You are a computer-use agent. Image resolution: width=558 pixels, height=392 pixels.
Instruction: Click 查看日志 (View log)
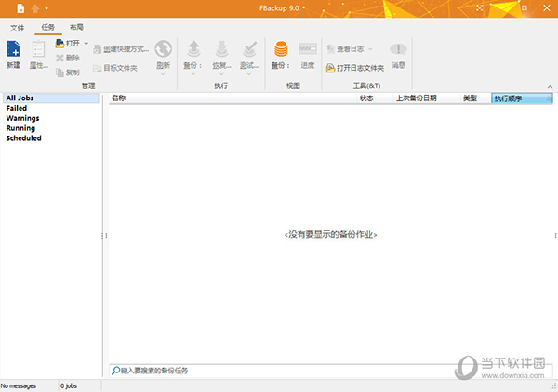345,49
